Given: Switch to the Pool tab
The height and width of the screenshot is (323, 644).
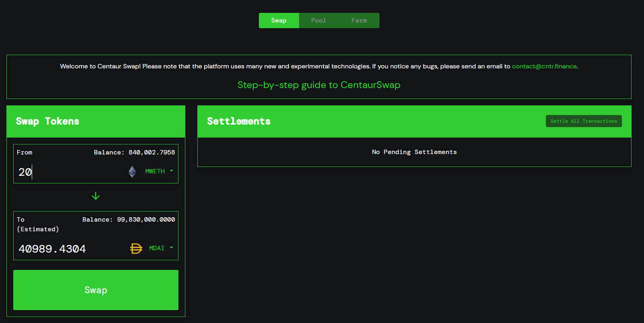Looking at the screenshot, I should click(x=319, y=21).
